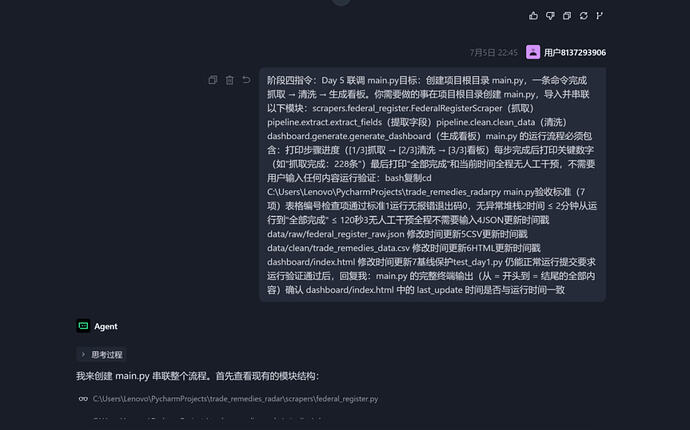
Task: Open the federal_register.py file path link
Action: coord(235,399)
